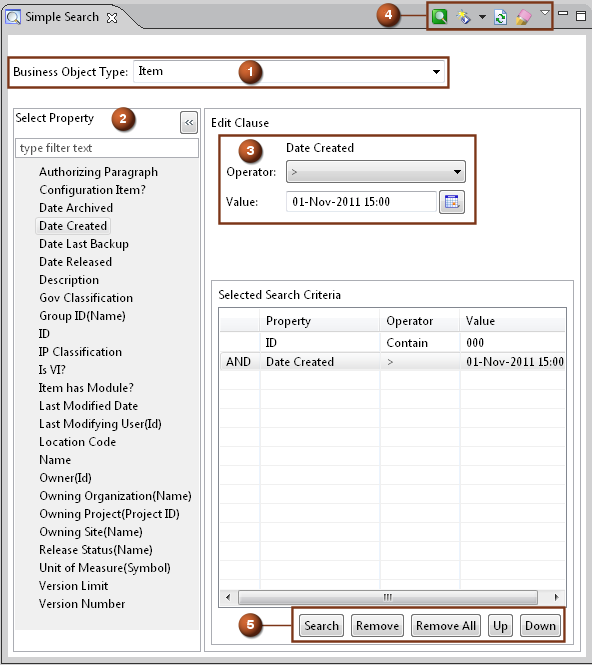
Task: Select the AND Date Created criteria row
Action: tap(393, 362)
